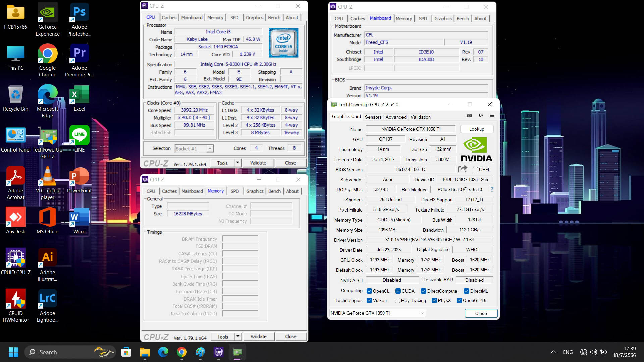The width and height of the screenshot is (644, 362).
Task: Click Close button in GPU-Z window
Action: (481, 313)
